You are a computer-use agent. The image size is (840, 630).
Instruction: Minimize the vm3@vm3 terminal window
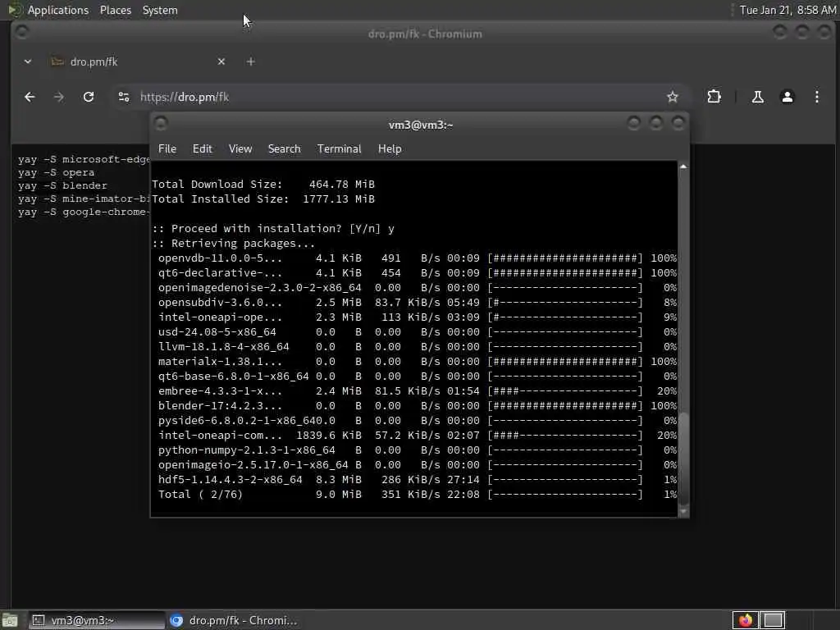pyautogui.click(x=634, y=123)
